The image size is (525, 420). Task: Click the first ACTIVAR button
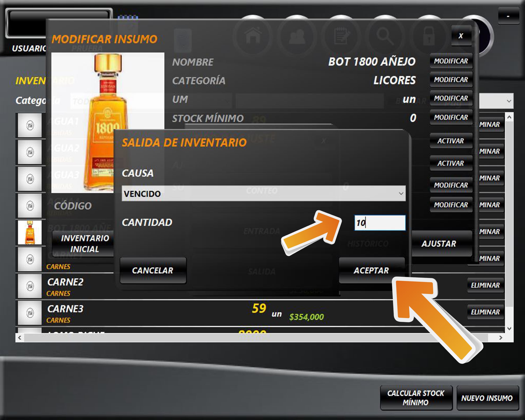click(x=451, y=141)
